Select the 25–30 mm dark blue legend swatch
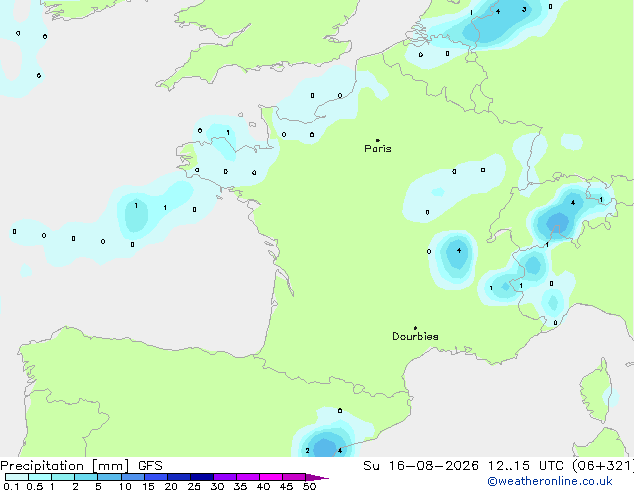 [202, 477]
